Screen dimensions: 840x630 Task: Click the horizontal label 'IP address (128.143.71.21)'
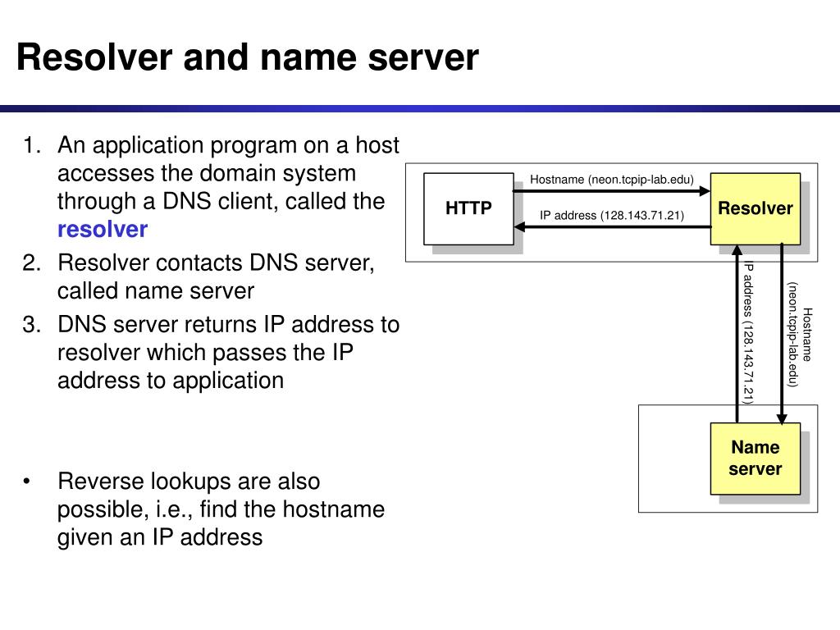tap(612, 216)
